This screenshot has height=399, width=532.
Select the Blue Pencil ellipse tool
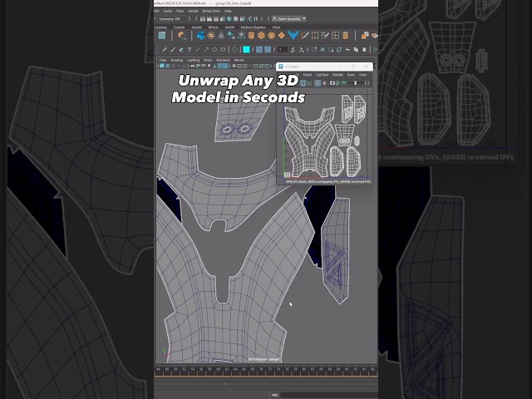click(x=214, y=50)
